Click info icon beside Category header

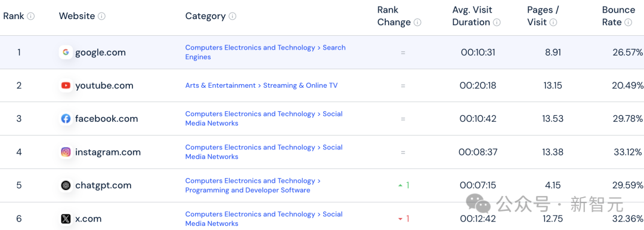(x=233, y=17)
